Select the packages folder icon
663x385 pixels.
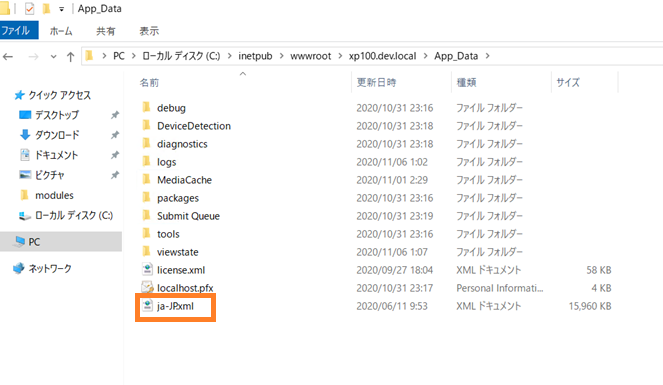[146, 198]
